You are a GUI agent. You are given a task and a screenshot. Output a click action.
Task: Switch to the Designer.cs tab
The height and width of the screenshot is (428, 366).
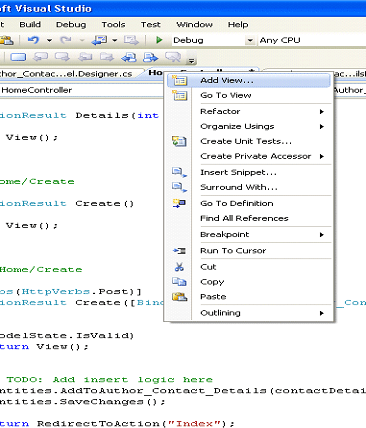coord(68,74)
